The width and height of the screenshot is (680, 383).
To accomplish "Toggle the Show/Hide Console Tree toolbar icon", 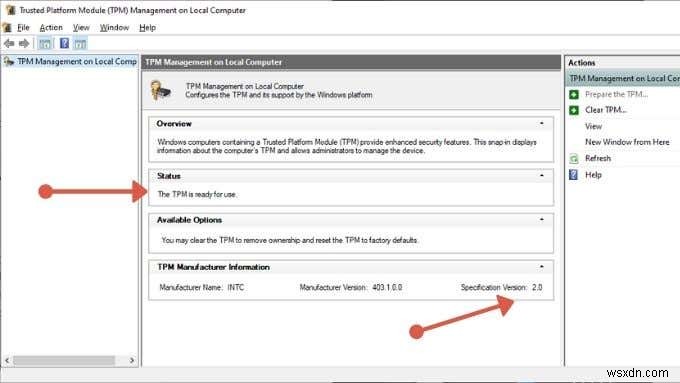I will coord(45,43).
